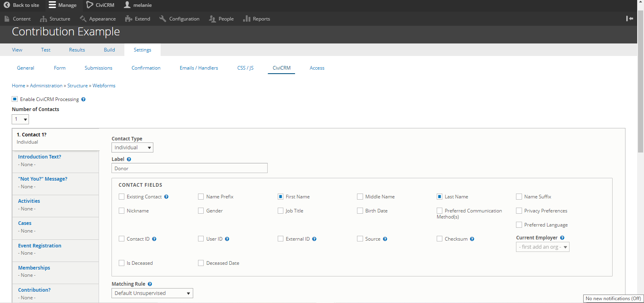
Task: Check the Is Deceased checkbox
Action: point(122,263)
